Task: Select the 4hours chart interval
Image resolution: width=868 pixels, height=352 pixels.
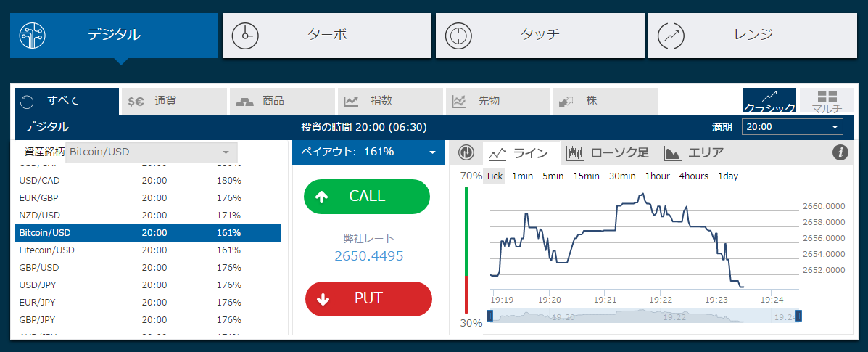Action: click(694, 176)
